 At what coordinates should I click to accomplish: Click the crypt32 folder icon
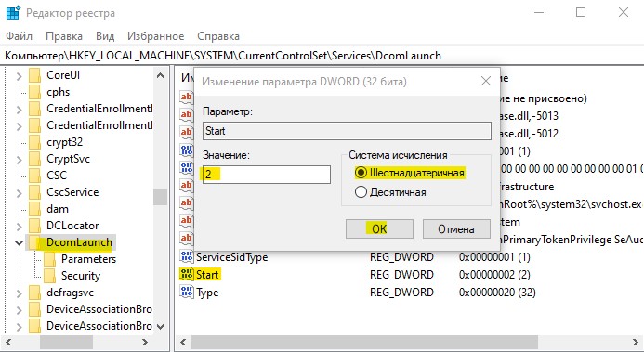pyautogui.click(x=35, y=142)
